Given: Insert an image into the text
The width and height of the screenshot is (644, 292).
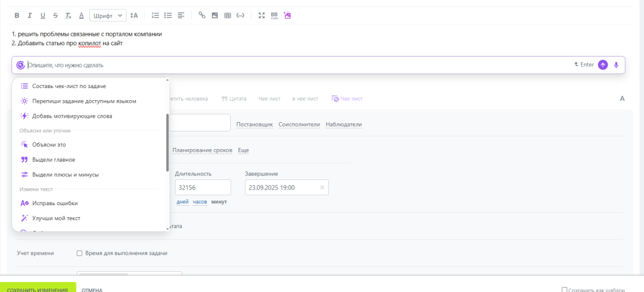Looking at the screenshot, I should 214,15.
